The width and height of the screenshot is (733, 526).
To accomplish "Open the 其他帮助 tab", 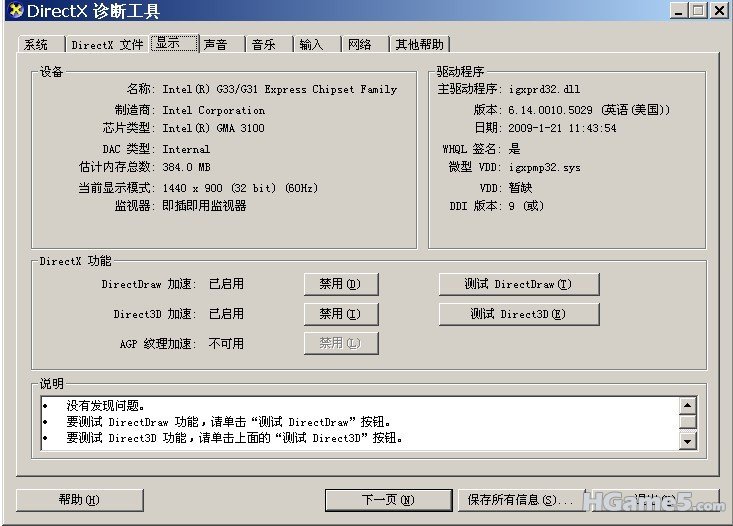I will point(420,45).
